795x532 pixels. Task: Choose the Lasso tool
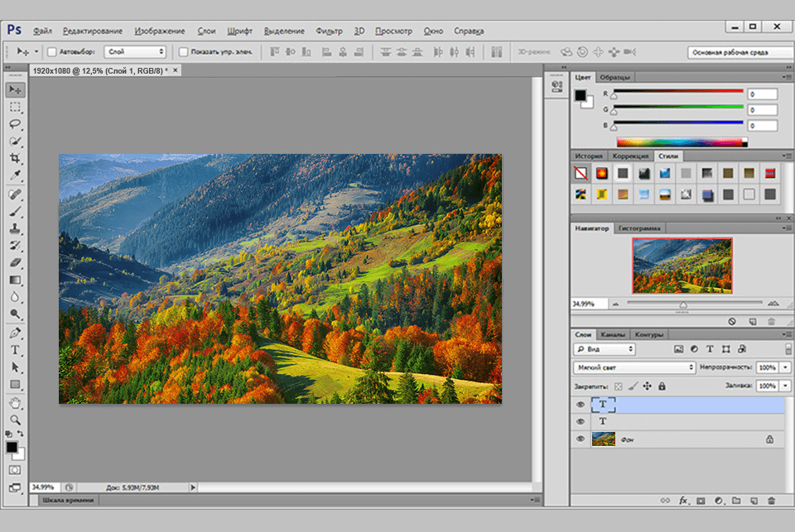click(14, 122)
